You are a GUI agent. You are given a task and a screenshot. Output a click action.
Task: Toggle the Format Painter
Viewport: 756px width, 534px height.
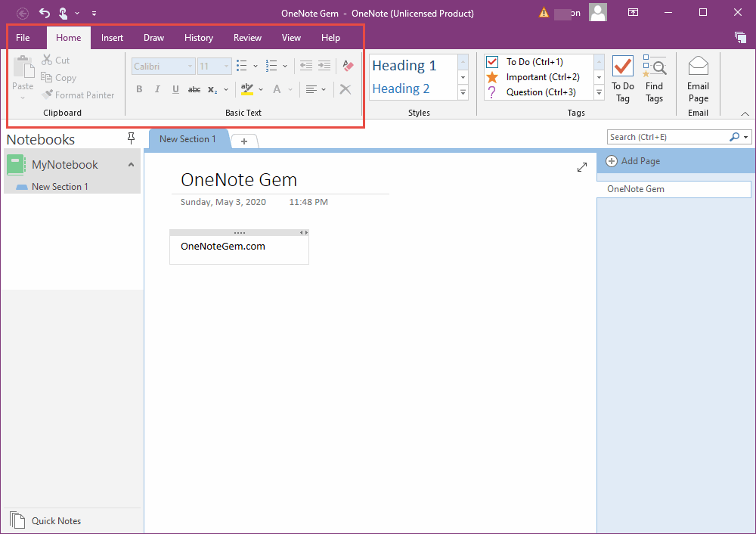(x=78, y=95)
